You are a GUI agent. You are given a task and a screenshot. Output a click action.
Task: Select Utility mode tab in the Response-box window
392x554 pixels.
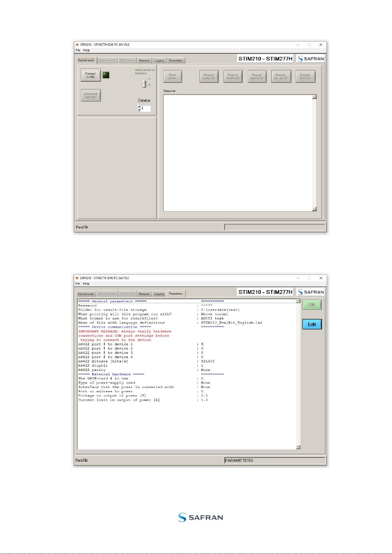click(127, 60)
